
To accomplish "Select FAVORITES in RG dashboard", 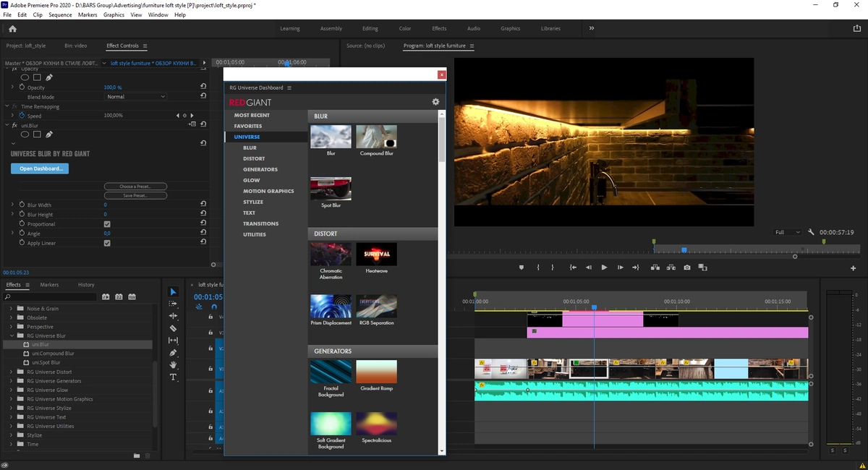I will pos(248,126).
